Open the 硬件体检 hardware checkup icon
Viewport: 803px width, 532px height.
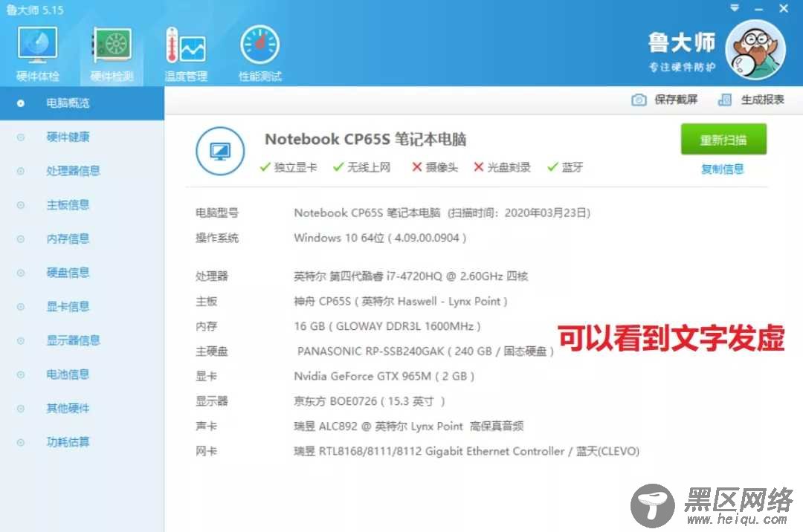[x=37, y=54]
